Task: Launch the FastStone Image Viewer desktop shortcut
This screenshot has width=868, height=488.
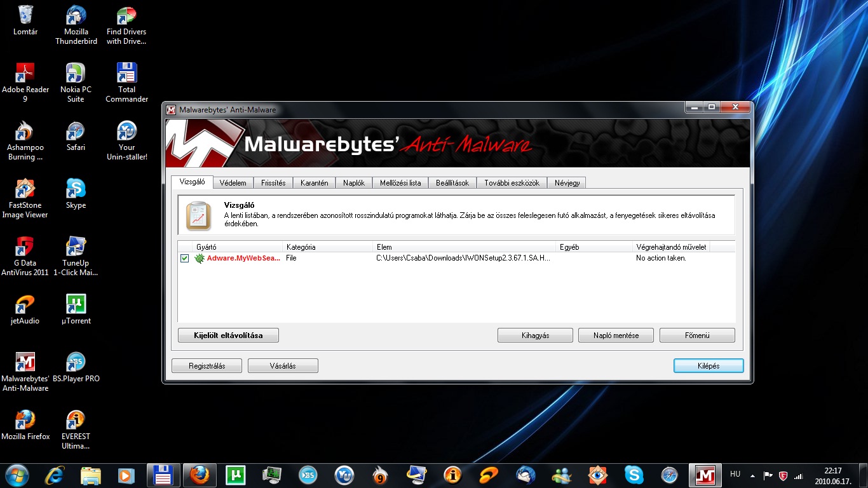Action: coord(25,198)
